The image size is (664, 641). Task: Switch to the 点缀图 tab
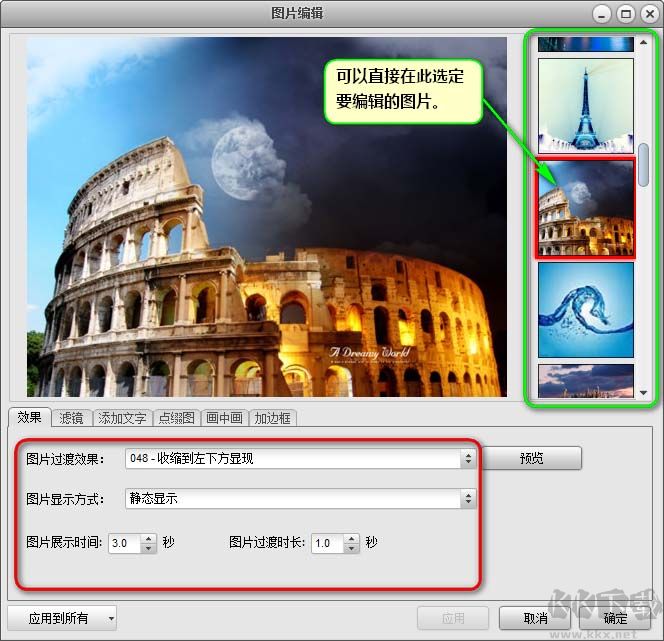(x=177, y=418)
